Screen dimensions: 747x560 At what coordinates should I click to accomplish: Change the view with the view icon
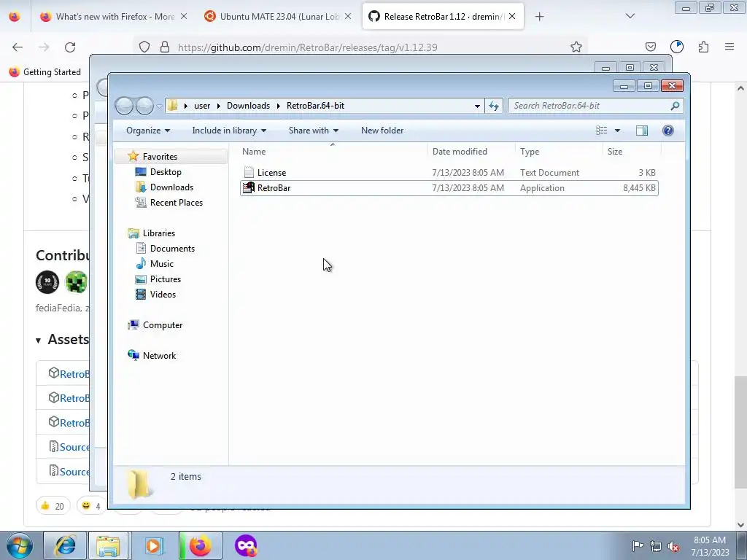[x=602, y=131]
